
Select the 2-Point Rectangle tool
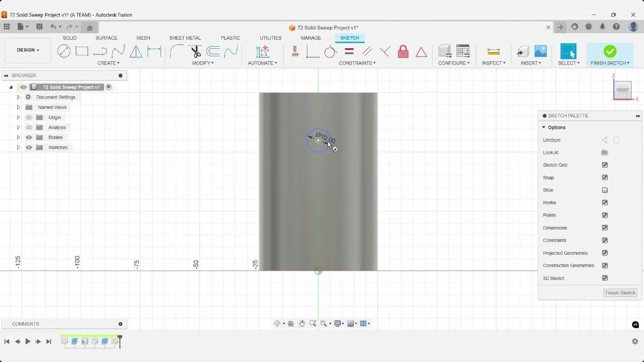(x=82, y=51)
